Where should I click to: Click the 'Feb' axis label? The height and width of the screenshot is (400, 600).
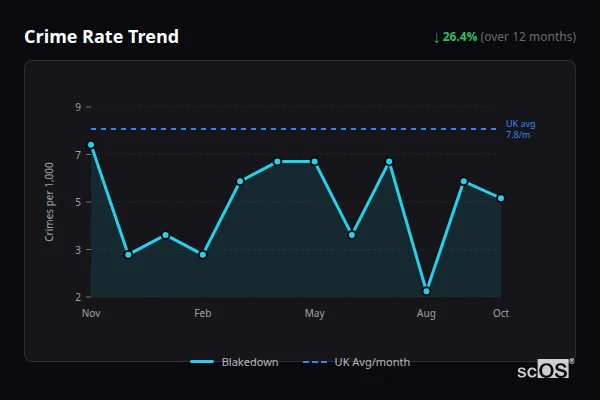tap(203, 313)
